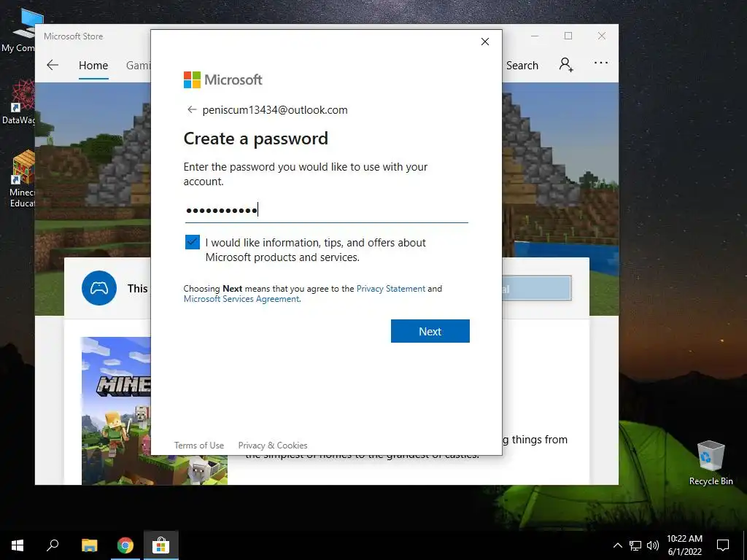Click the Microsoft logo in dialog

coord(223,79)
